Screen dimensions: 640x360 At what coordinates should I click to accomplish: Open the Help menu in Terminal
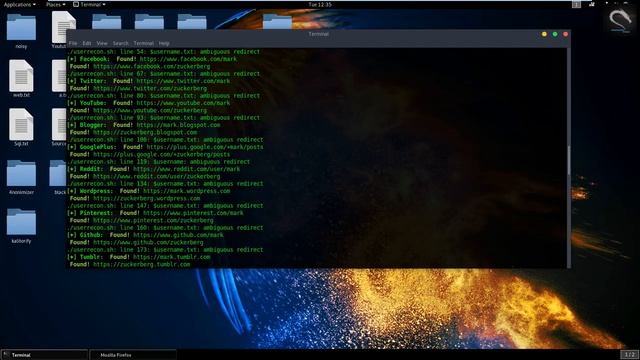point(164,43)
